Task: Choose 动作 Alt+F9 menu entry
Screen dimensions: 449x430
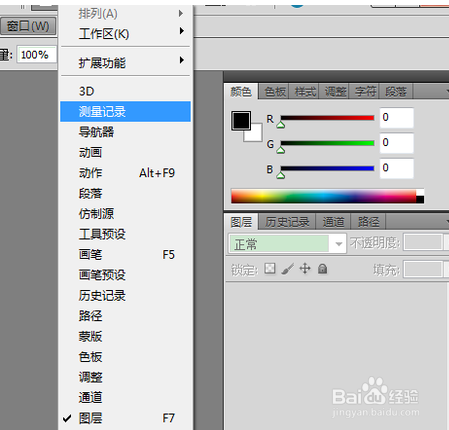Action: (x=125, y=173)
